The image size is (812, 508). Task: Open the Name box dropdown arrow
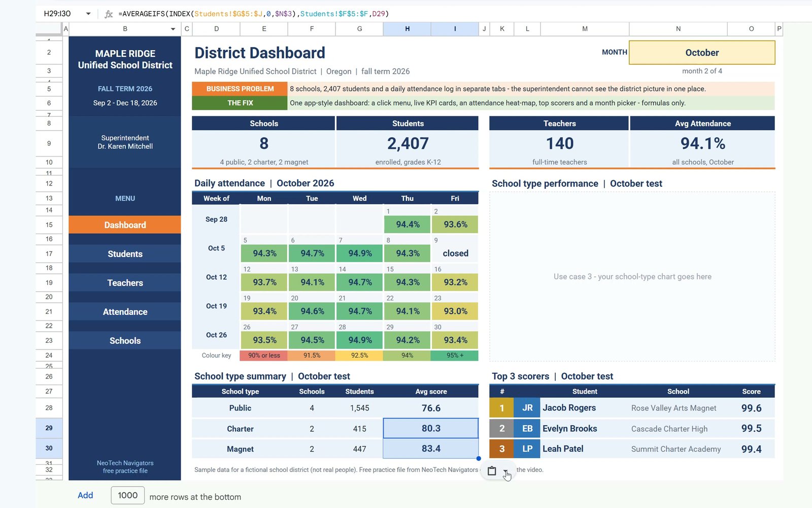point(88,14)
